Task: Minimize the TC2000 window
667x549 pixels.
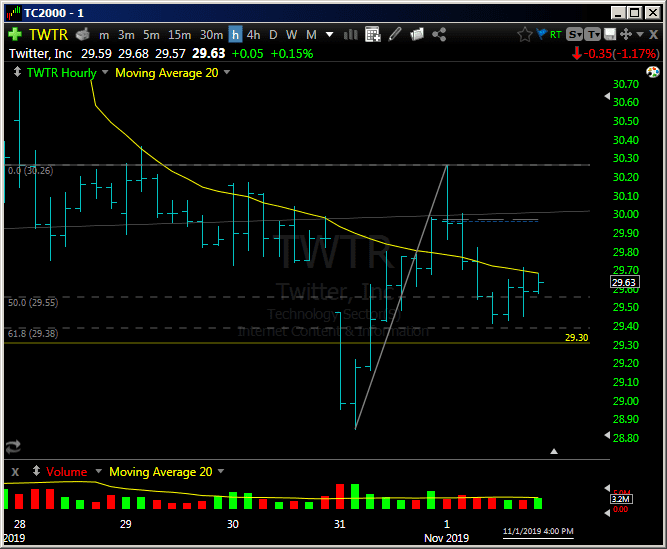Action: [619, 13]
